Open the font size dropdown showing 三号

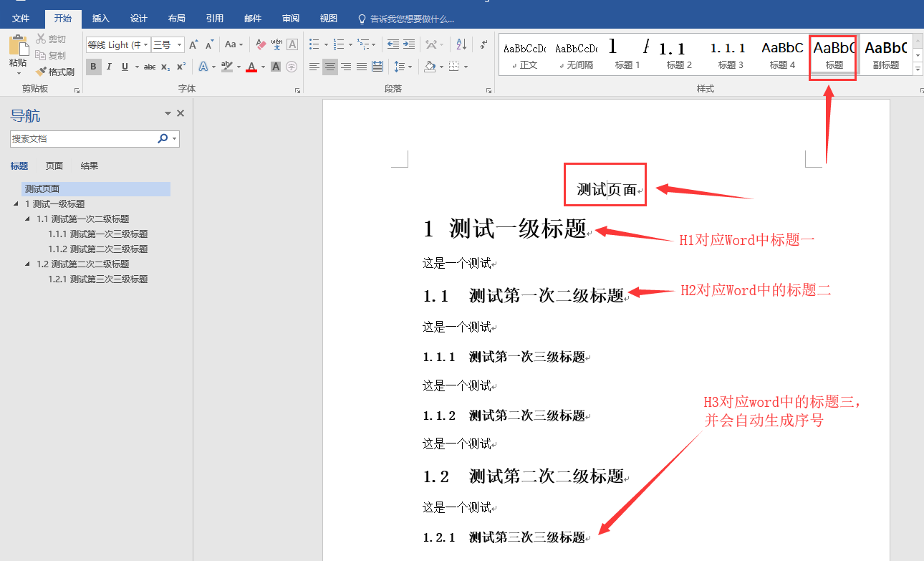(x=178, y=44)
